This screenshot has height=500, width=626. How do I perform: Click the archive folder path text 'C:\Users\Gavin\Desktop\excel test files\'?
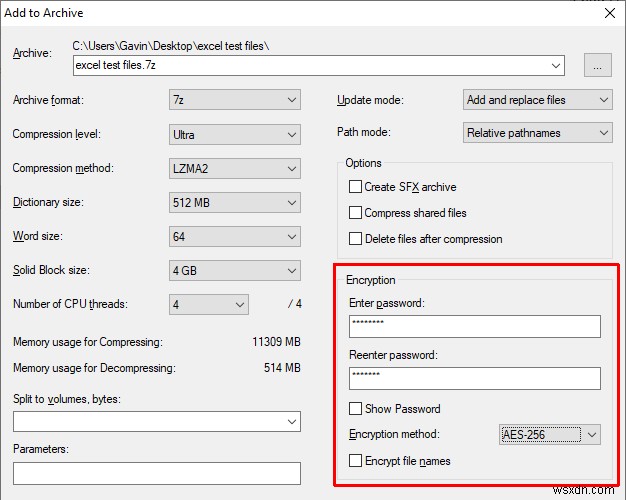(171, 46)
